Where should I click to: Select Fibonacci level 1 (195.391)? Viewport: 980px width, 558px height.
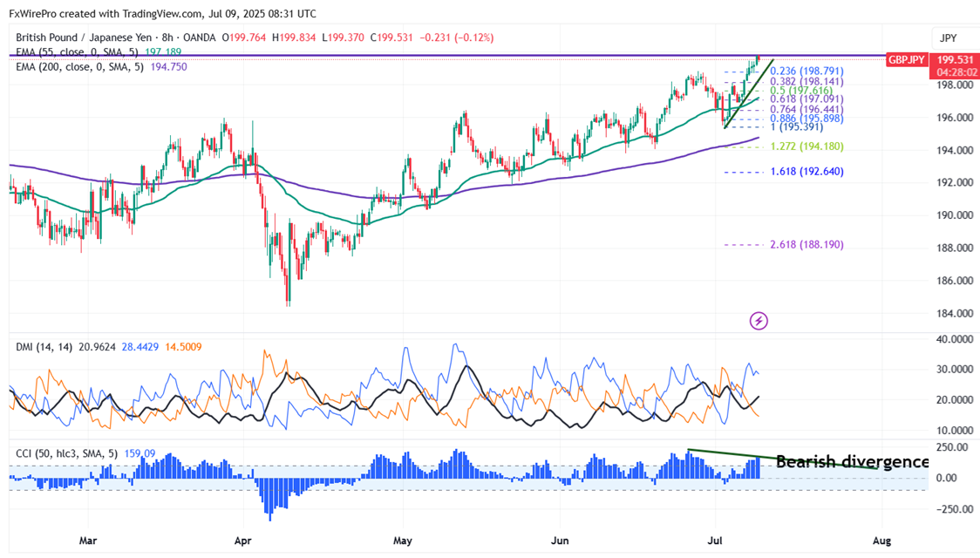click(x=797, y=126)
